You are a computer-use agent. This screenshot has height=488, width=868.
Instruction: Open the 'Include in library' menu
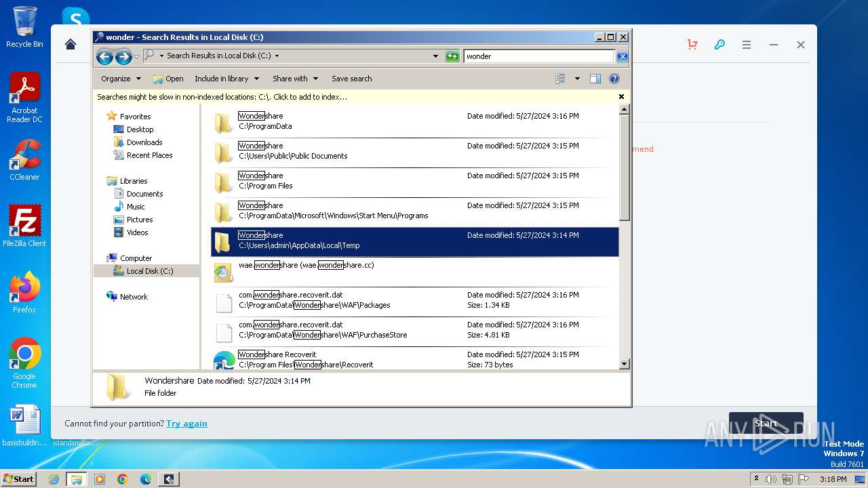tap(226, 79)
